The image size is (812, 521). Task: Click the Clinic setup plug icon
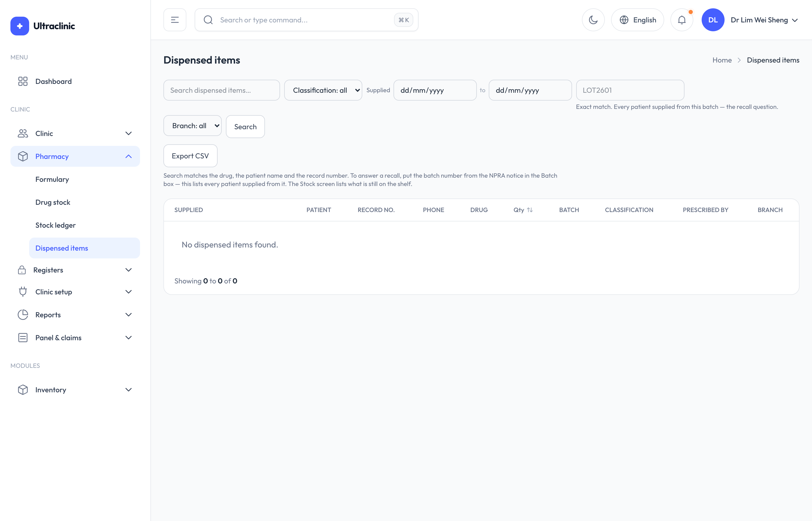23,291
